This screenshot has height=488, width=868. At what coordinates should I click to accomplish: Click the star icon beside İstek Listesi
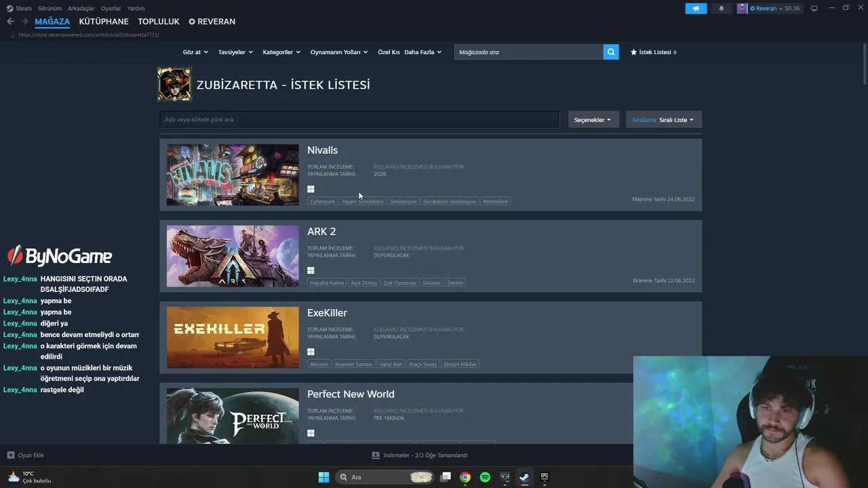pos(634,52)
